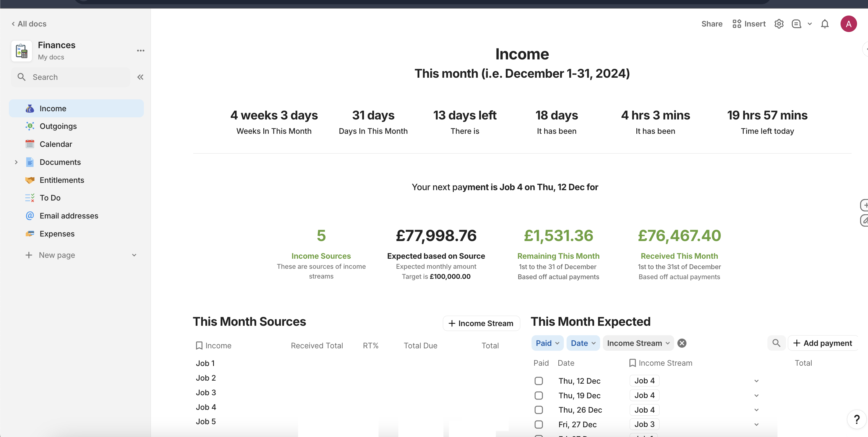The image size is (868, 437).
Task: Open the Outgoings page in sidebar
Action: (x=58, y=126)
